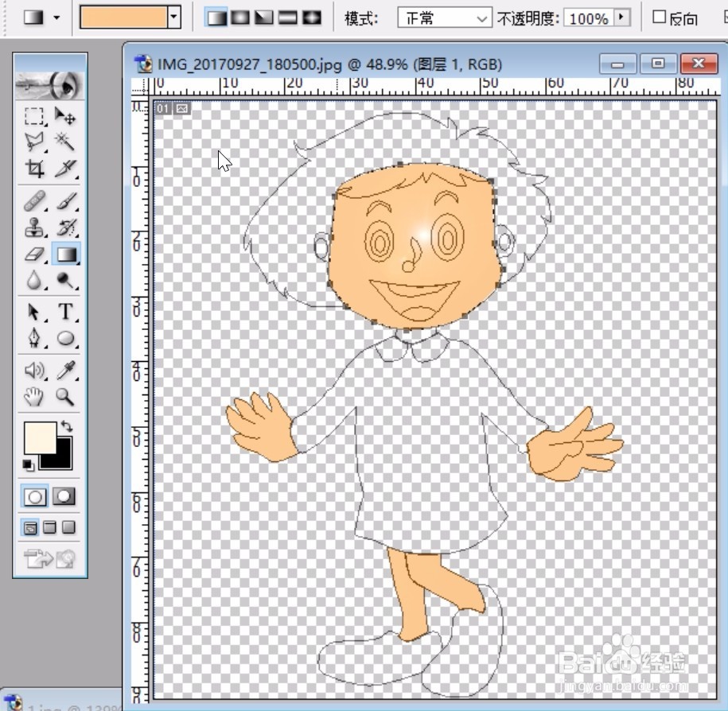The height and width of the screenshot is (711, 728).
Task: Choose Full Screen mode
Action: tap(68, 527)
